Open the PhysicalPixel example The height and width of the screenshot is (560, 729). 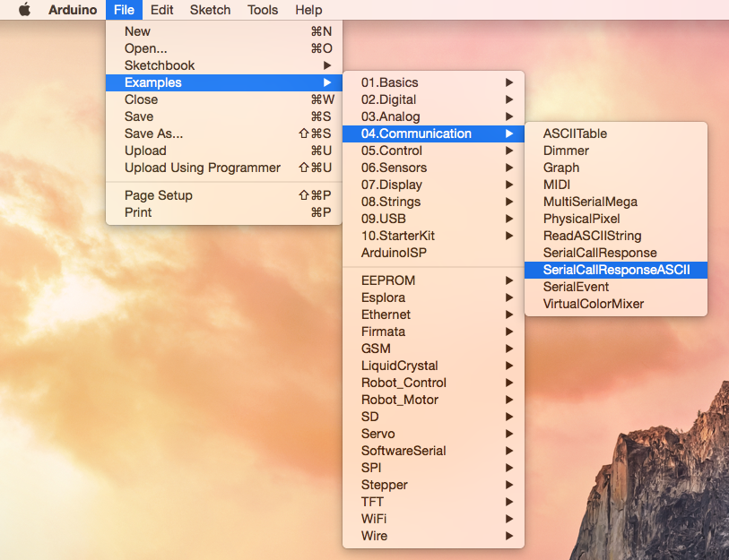(616, 219)
